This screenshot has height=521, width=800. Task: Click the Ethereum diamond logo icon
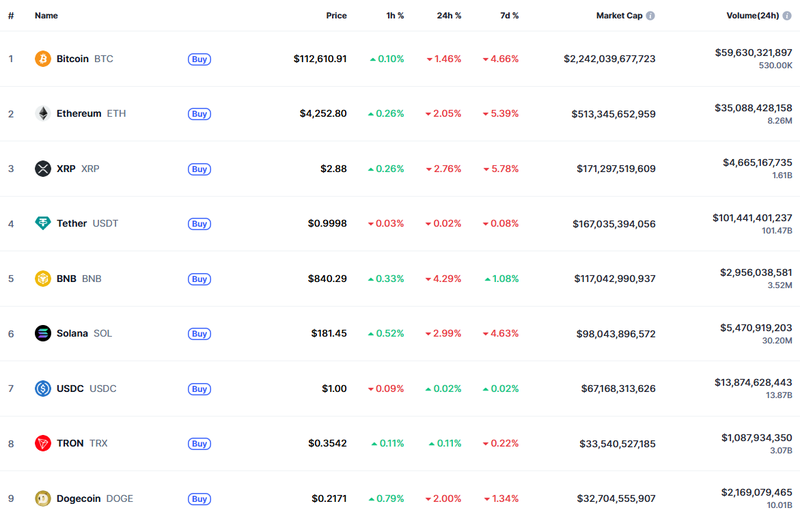43,114
